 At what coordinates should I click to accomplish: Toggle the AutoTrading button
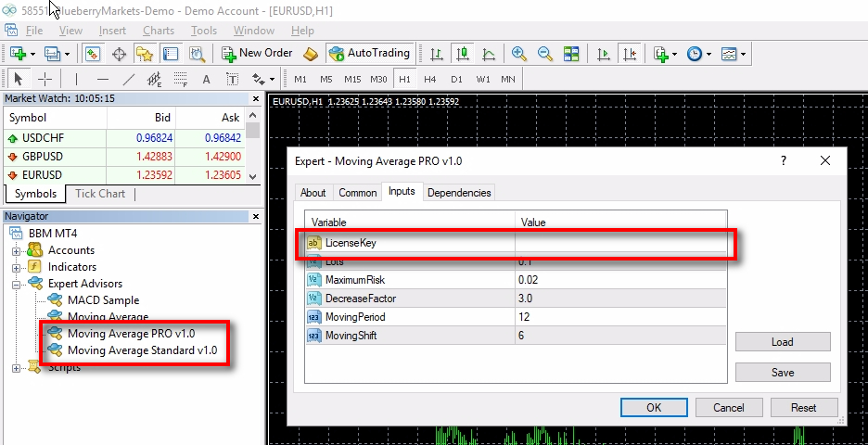pos(369,53)
